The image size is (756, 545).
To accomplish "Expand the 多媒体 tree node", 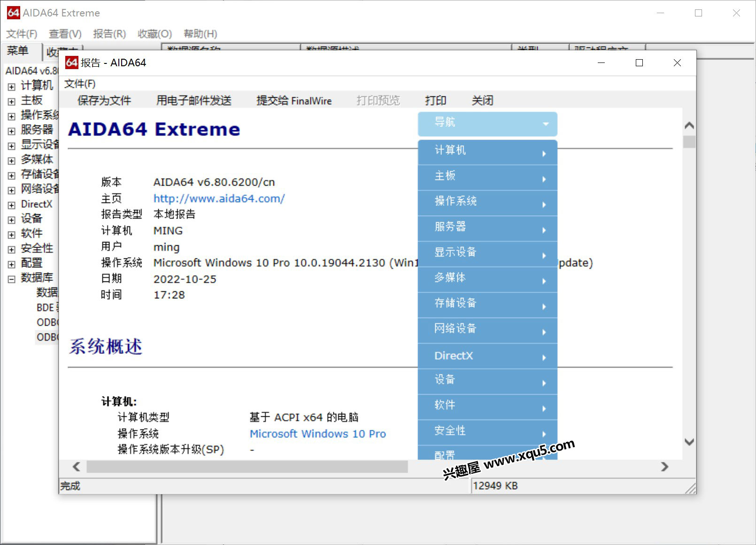I will point(12,160).
